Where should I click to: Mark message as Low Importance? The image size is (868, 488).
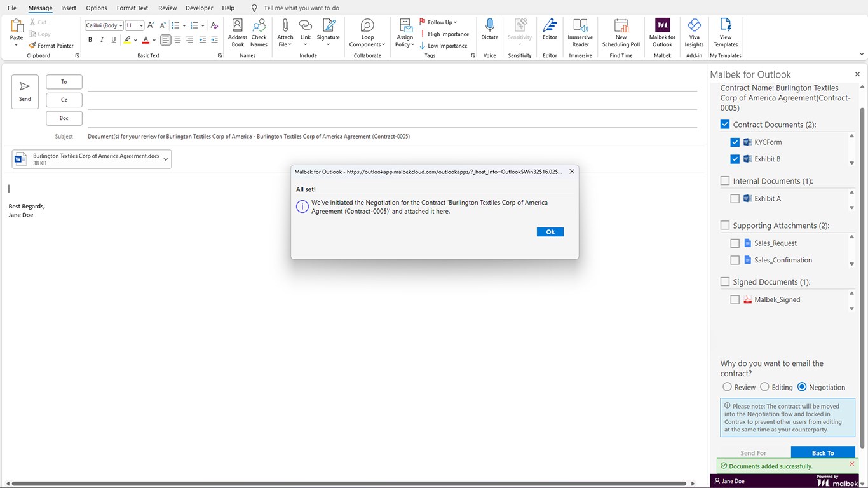coord(444,46)
